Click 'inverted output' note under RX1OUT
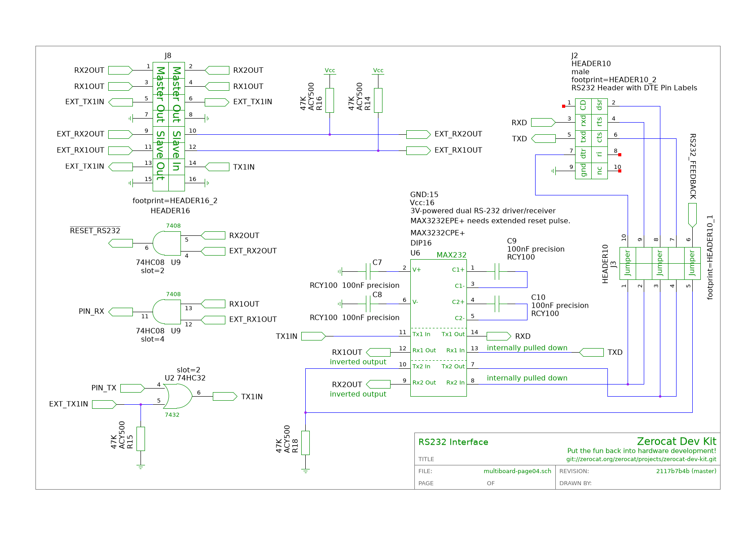The image size is (756, 535). [358, 362]
